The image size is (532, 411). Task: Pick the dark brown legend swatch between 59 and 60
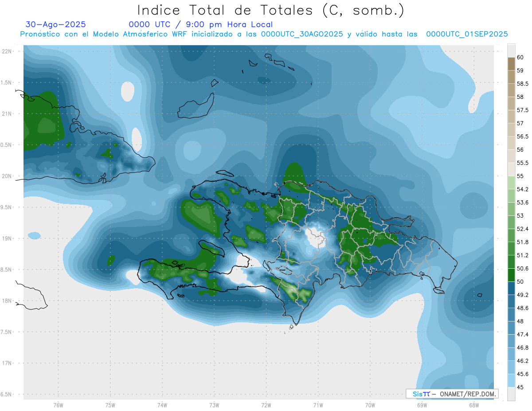pyautogui.click(x=511, y=64)
